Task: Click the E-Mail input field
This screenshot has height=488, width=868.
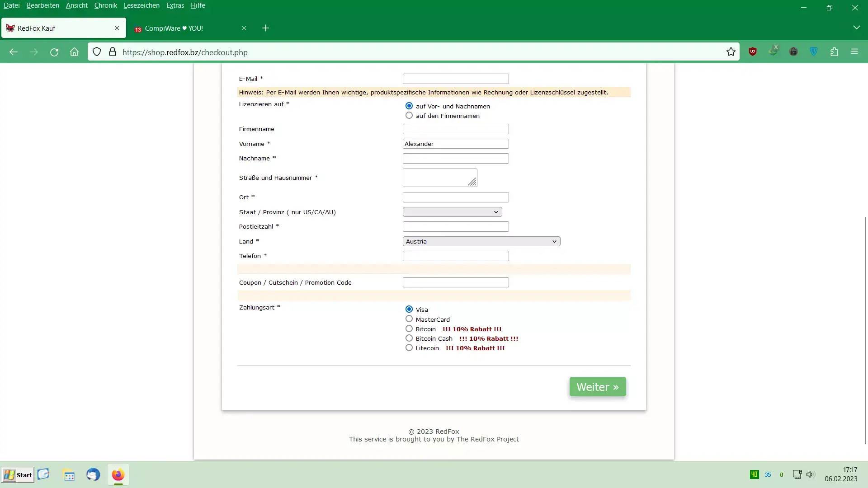Action: click(x=456, y=79)
